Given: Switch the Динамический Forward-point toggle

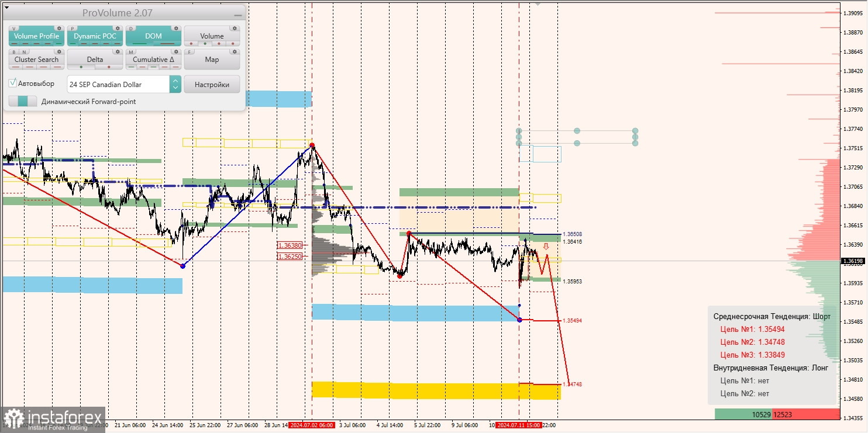Looking at the screenshot, I should pos(23,101).
